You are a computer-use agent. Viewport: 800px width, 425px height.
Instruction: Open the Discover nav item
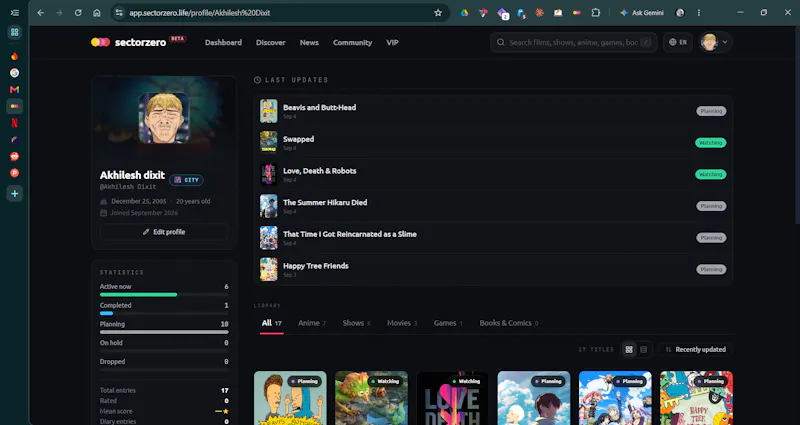coord(270,42)
